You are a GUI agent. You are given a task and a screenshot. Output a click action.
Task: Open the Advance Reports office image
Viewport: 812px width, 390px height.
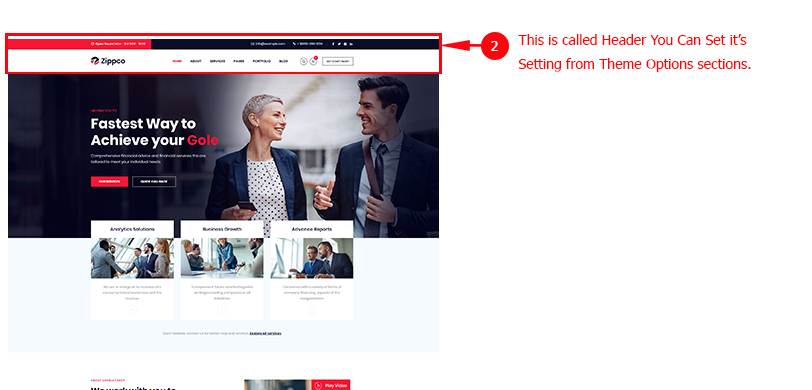pyautogui.click(x=312, y=258)
